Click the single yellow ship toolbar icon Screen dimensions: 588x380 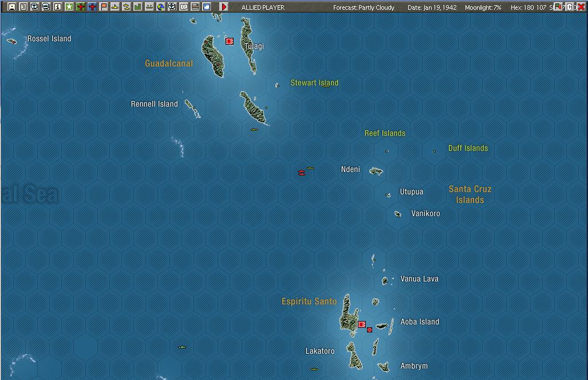[115, 7]
